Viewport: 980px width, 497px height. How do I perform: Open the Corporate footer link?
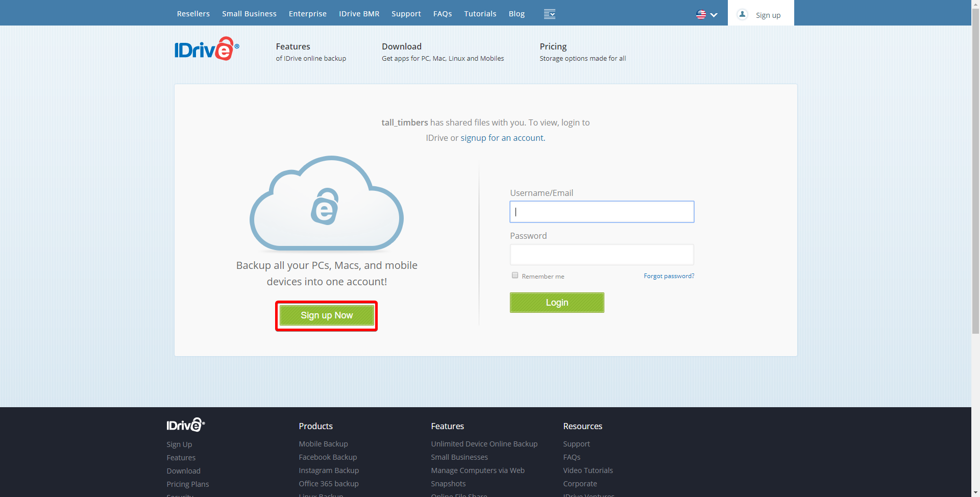point(580,484)
